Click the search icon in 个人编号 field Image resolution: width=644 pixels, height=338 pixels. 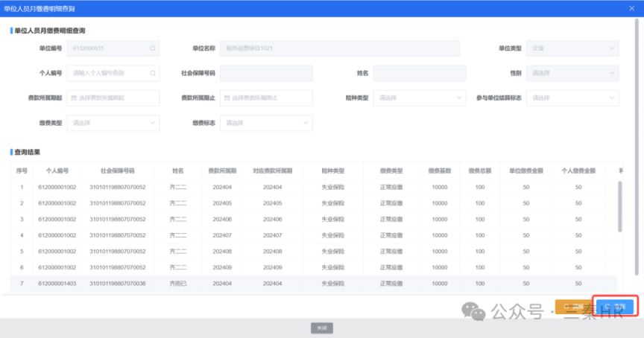click(x=152, y=73)
